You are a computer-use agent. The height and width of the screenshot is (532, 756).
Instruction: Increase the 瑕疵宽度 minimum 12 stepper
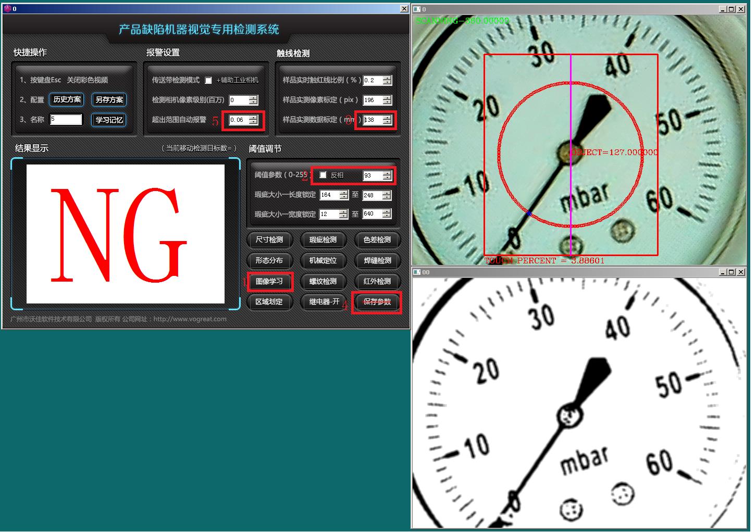[x=343, y=212]
